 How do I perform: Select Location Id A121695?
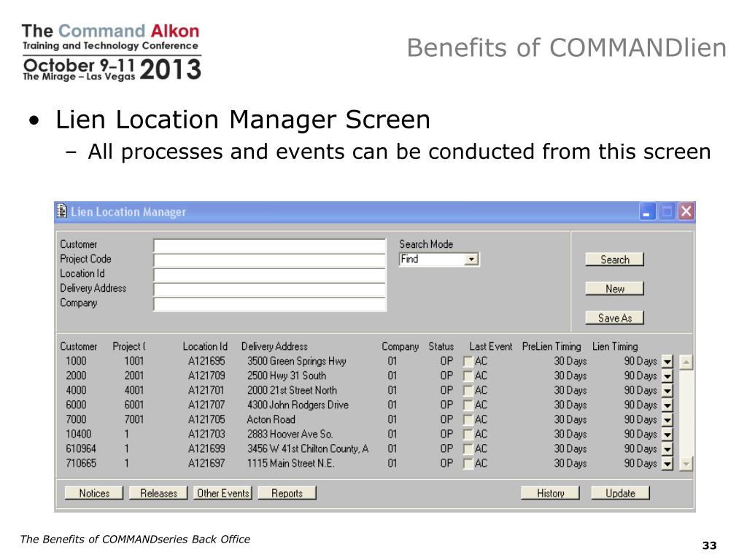[x=206, y=362]
